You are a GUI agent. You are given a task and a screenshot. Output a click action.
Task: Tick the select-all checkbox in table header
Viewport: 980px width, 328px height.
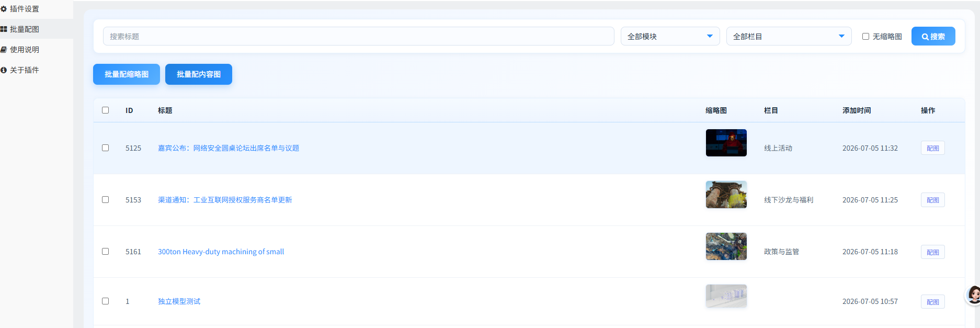point(105,110)
